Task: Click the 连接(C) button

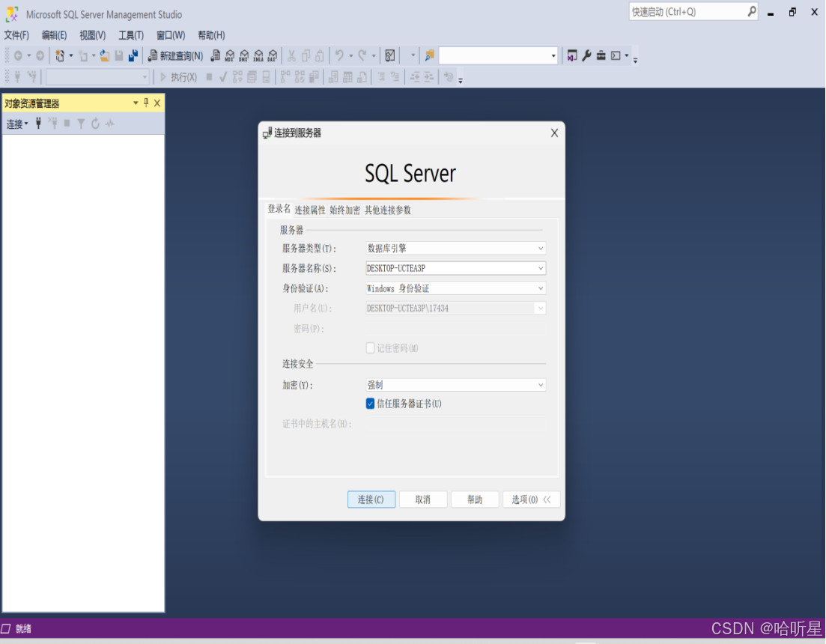Action: (371, 499)
